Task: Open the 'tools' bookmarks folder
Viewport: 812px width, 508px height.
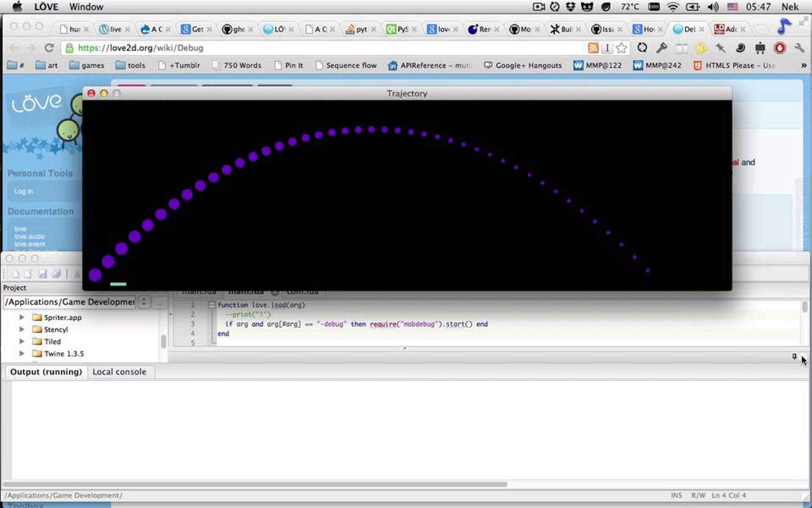Action: pyautogui.click(x=130, y=65)
